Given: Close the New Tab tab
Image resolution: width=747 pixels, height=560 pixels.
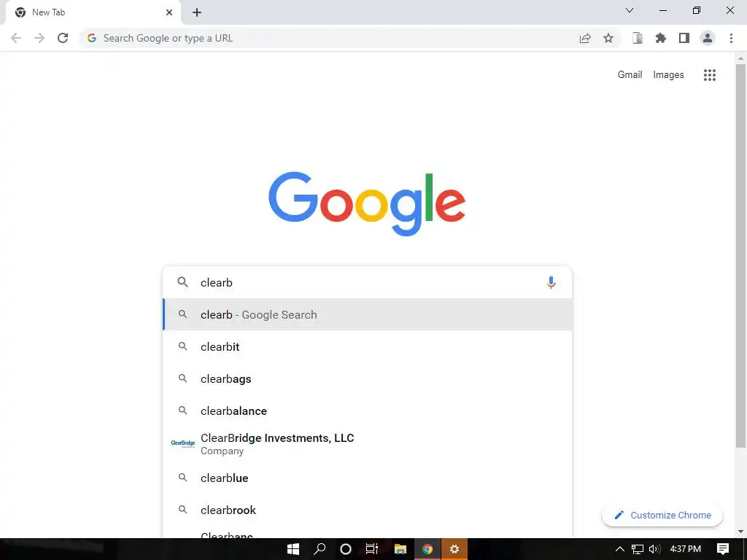Looking at the screenshot, I should (x=169, y=12).
